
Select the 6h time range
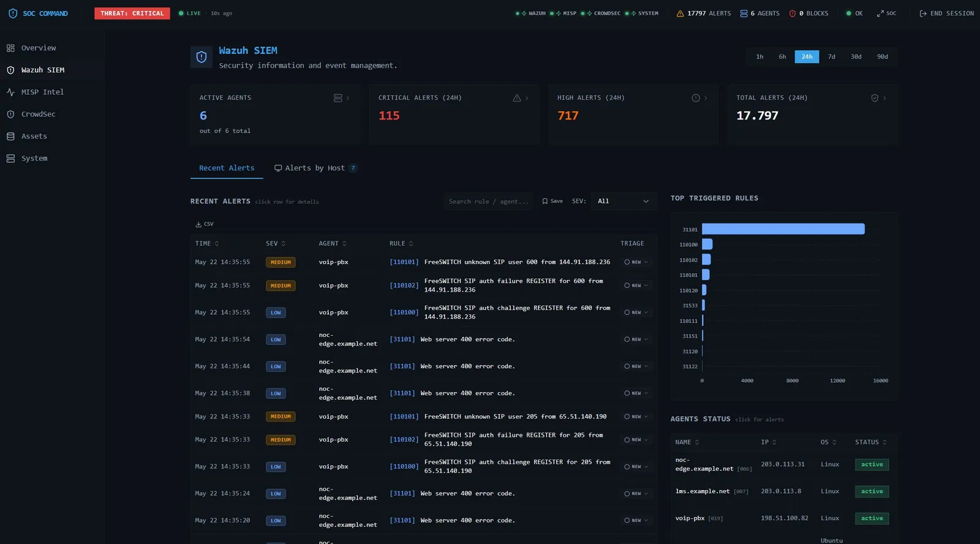pos(782,56)
